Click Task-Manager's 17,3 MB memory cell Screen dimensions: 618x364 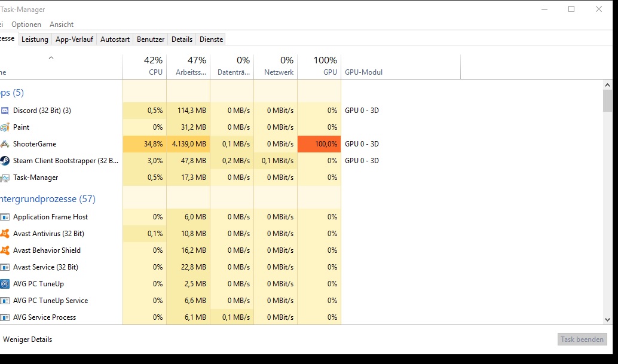[x=188, y=178]
